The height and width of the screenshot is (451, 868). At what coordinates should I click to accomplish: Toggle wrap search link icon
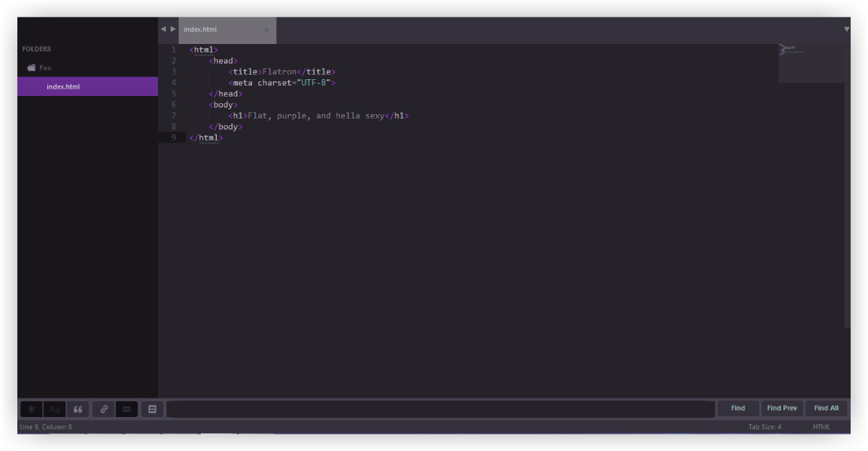pos(103,409)
